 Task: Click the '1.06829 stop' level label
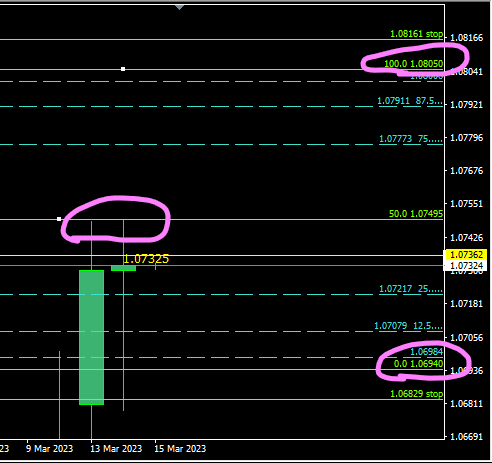point(416,394)
